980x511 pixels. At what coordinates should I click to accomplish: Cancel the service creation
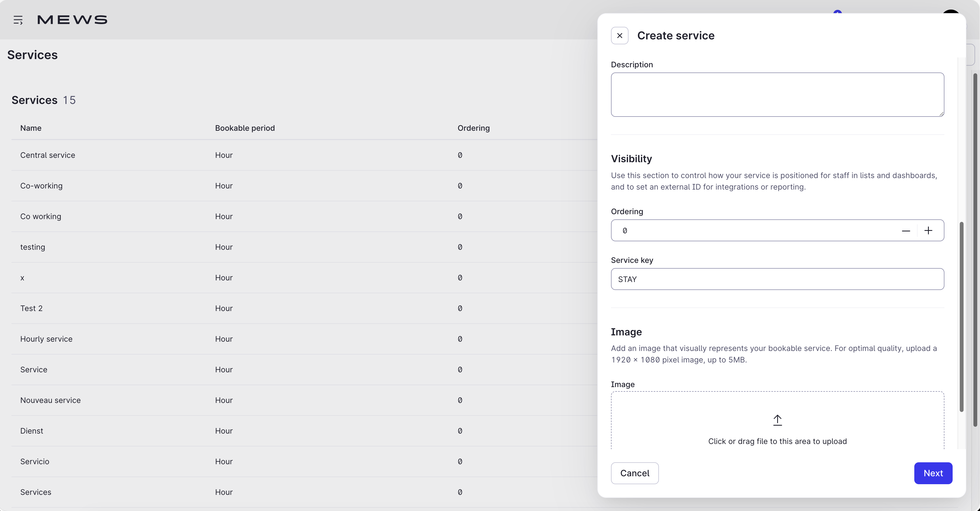pyautogui.click(x=635, y=473)
